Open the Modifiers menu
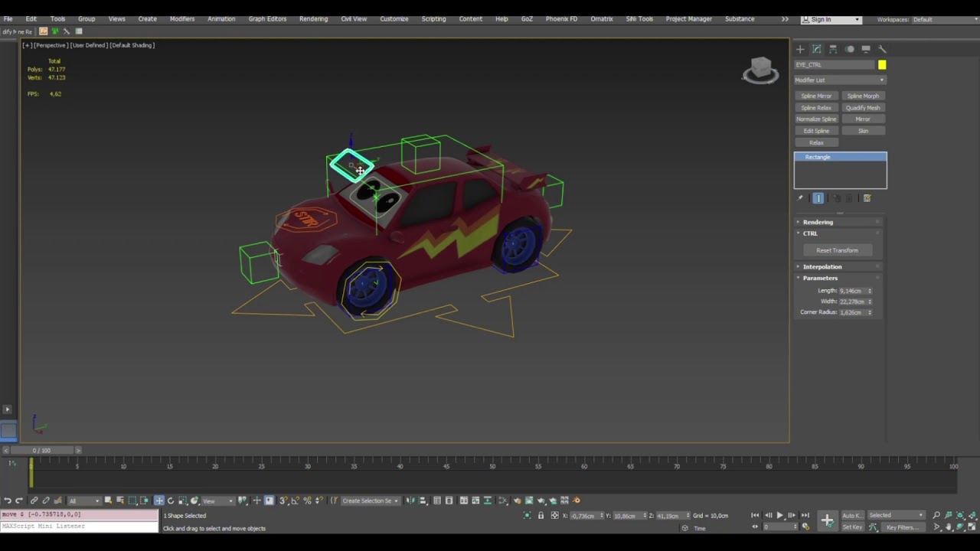The height and width of the screenshot is (551, 980). pos(181,19)
